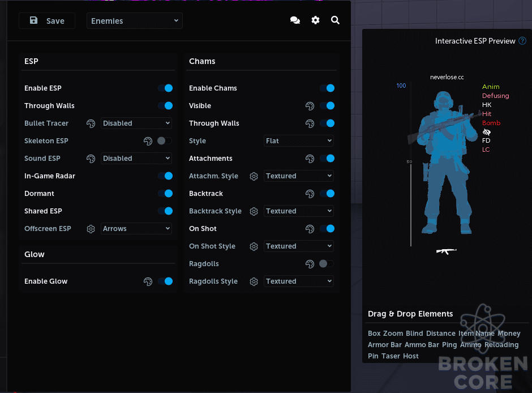Image resolution: width=532 pixels, height=393 pixels.
Task: Open Backtrack color palette icon
Action: click(x=310, y=194)
